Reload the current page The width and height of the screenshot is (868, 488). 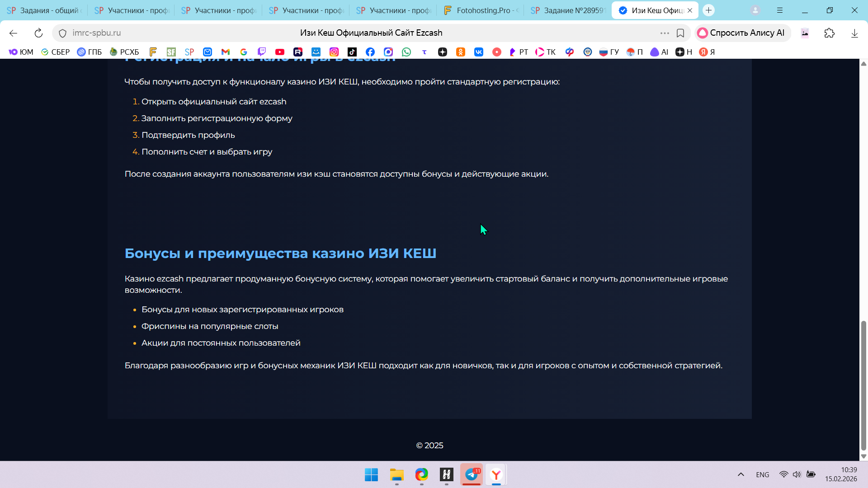38,33
